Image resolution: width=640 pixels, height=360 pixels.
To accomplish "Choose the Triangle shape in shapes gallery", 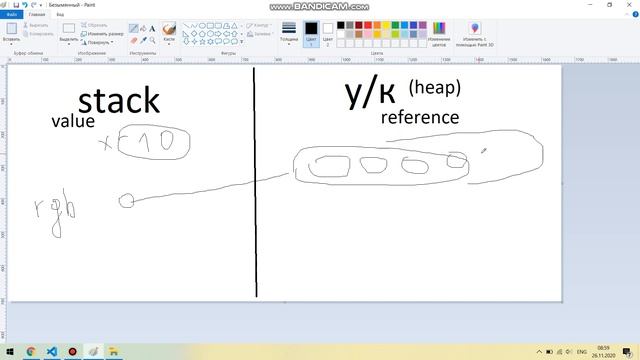I will point(234,26).
